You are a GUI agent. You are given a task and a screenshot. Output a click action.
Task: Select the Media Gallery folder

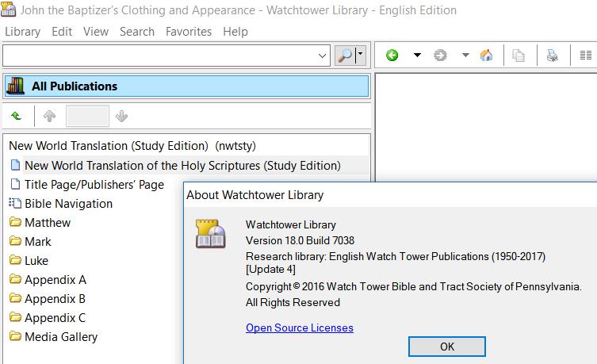[60, 337]
